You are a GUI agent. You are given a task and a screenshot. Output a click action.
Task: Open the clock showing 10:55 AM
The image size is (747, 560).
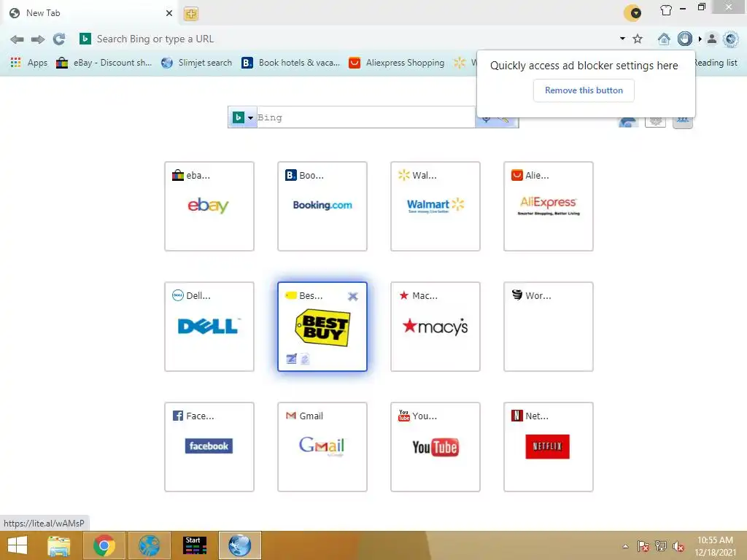(x=715, y=546)
